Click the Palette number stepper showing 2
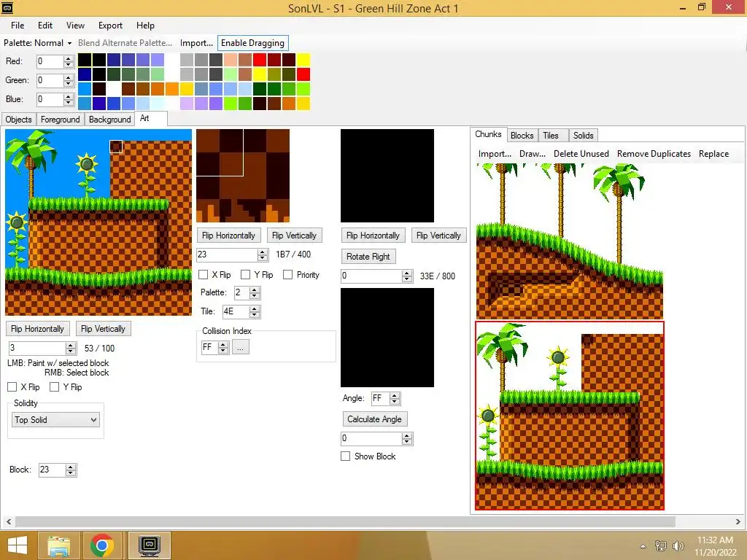The width and height of the screenshot is (747, 560). (255, 293)
